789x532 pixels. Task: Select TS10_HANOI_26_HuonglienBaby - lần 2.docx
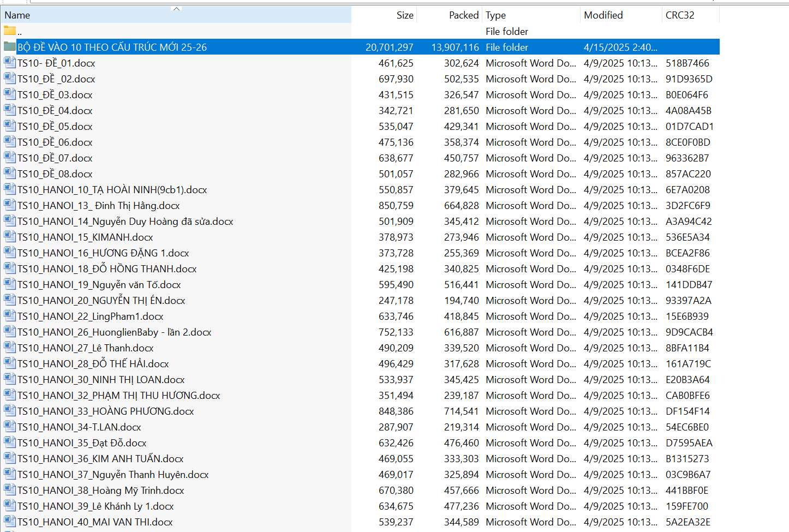point(114,332)
